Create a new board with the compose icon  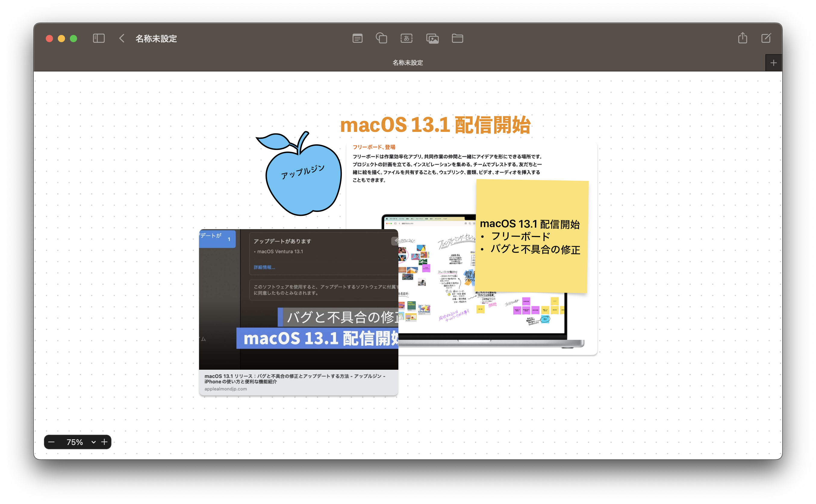click(x=766, y=38)
